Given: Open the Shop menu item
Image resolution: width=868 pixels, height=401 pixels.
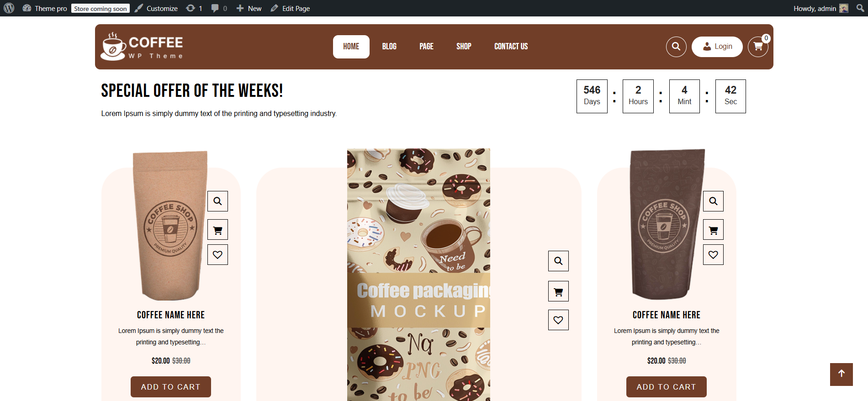Looking at the screenshot, I should click(464, 47).
